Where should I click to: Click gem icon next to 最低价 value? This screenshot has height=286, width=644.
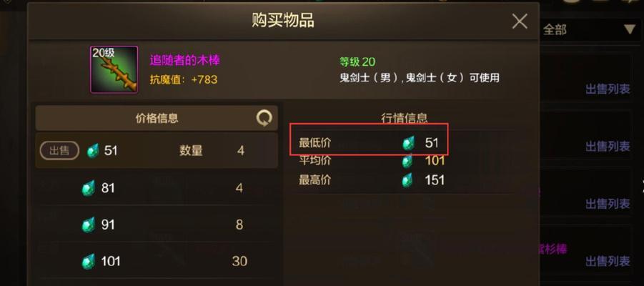[x=408, y=144]
